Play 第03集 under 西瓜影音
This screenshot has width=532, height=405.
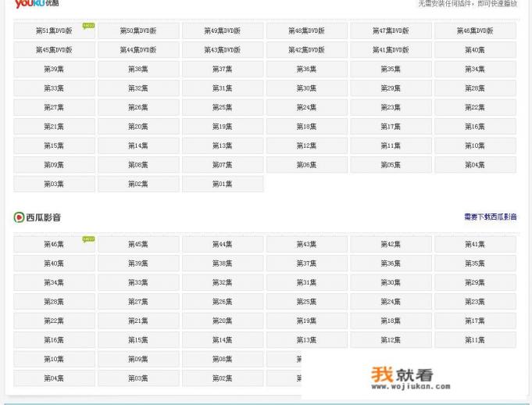point(138,378)
